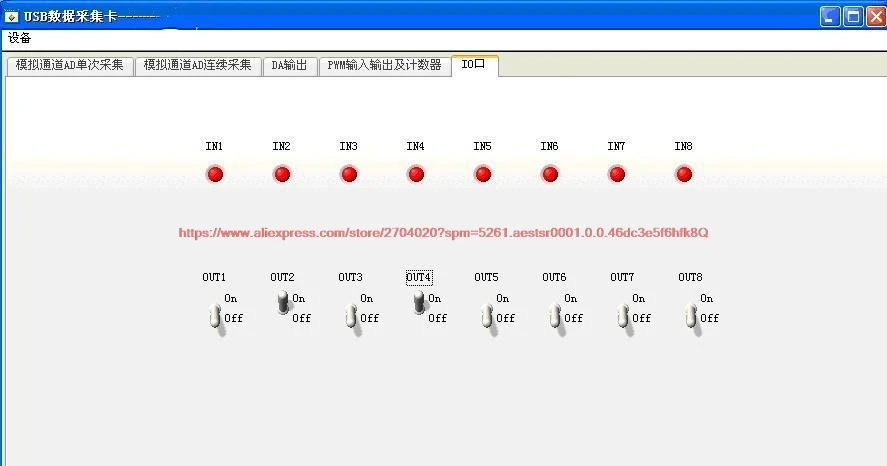Turn off the OUT4 switch
This screenshot has width=887, height=466.
(419, 302)
